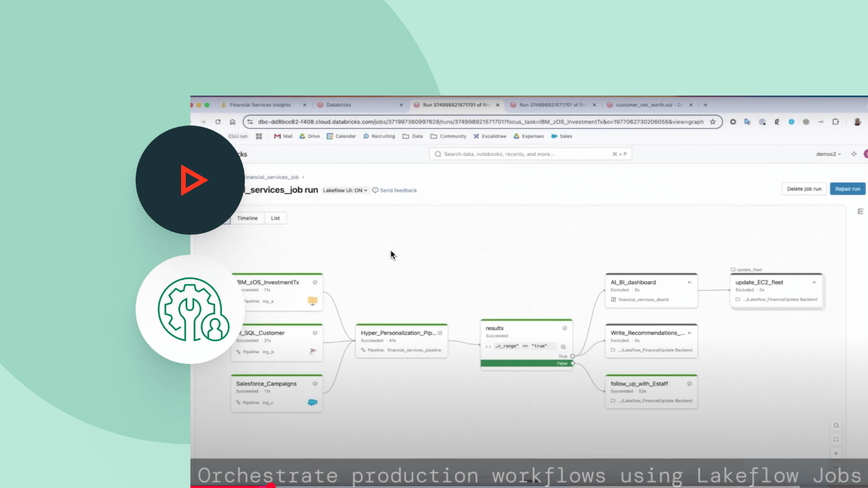The width and height of the screenshot is (868, 488).
Task: Click the Send feedback link
Action: [395, 190]
